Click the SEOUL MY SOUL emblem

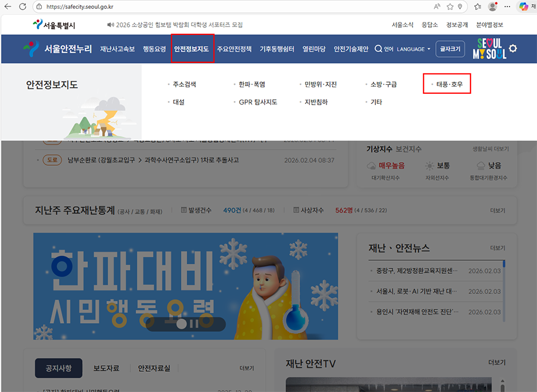pos(489,49)
